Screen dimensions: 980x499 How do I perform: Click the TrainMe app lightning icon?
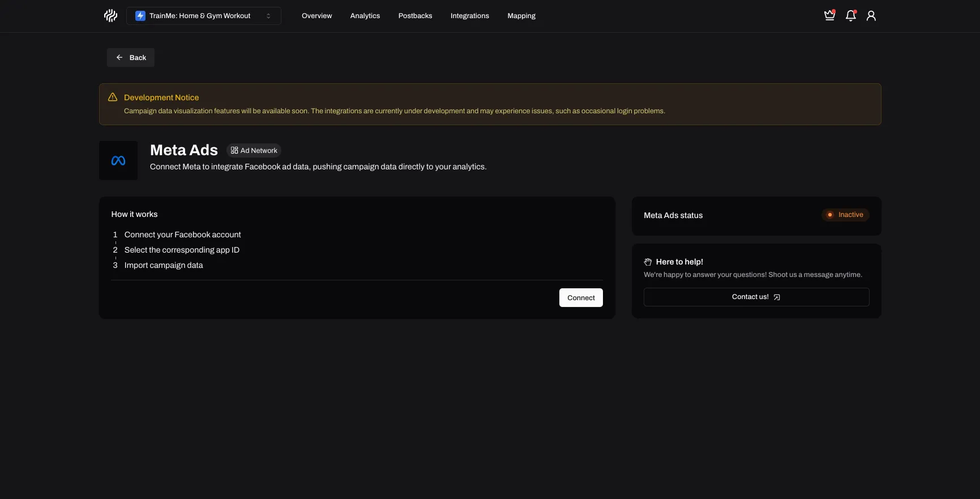coord(140,16)
